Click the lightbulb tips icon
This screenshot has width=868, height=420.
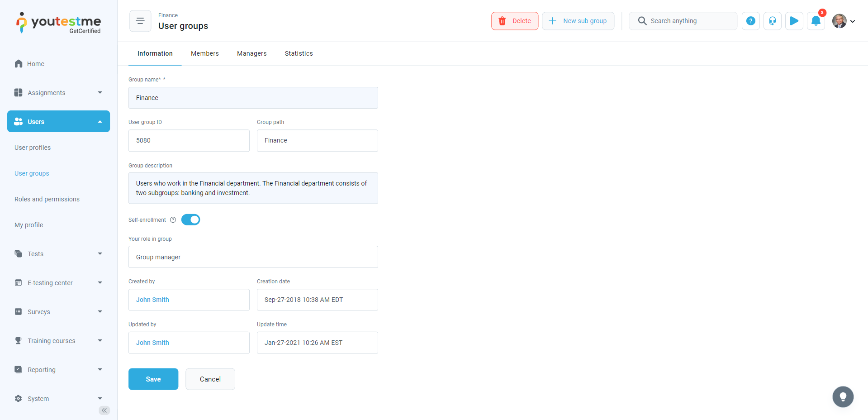coord(843,397)
